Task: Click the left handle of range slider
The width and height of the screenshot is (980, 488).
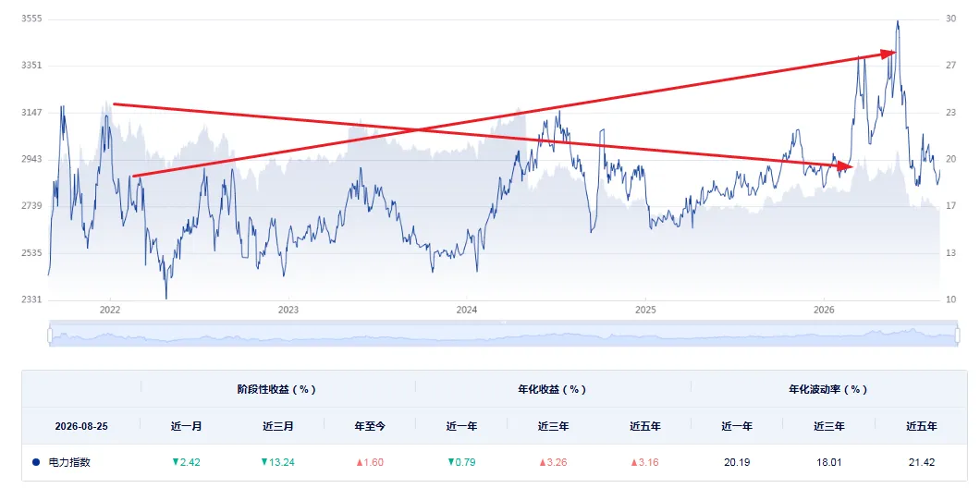Action: pos(49,335)
